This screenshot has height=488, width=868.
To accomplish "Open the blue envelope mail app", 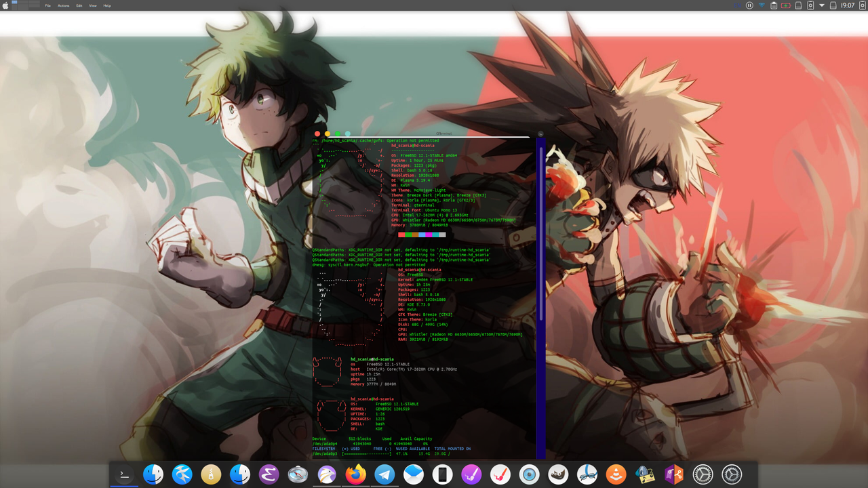I will tap(414, 474).
